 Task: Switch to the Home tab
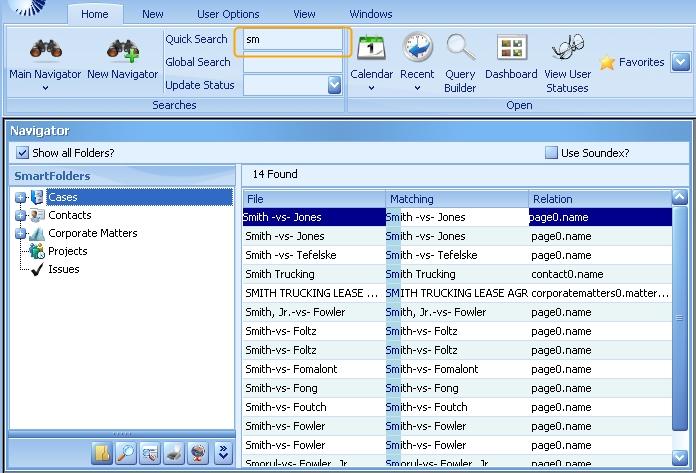click(x=95, y=14)
